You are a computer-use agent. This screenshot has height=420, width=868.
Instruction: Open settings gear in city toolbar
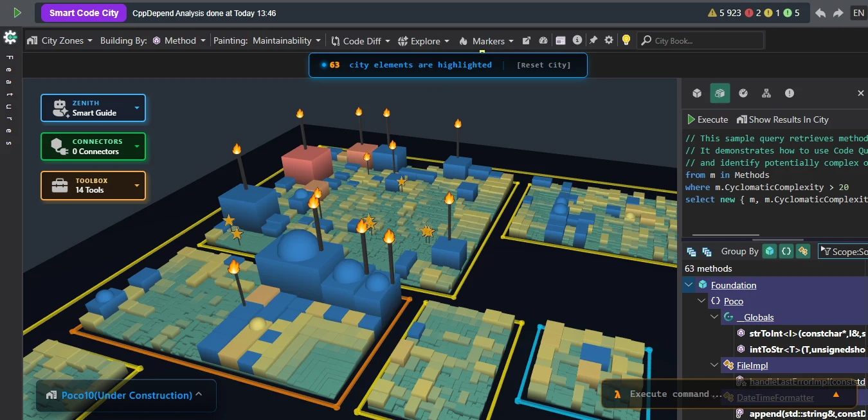coord(609,40)
